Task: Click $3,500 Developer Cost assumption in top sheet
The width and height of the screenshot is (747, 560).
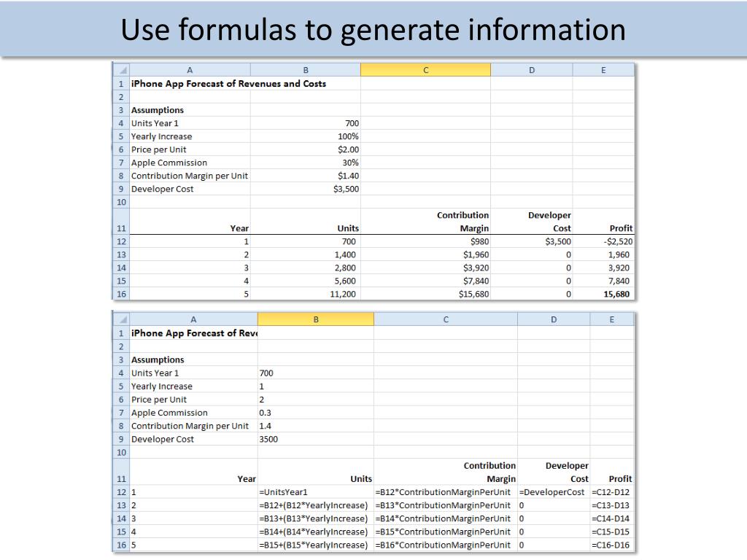Action: [x=347, y=189]
